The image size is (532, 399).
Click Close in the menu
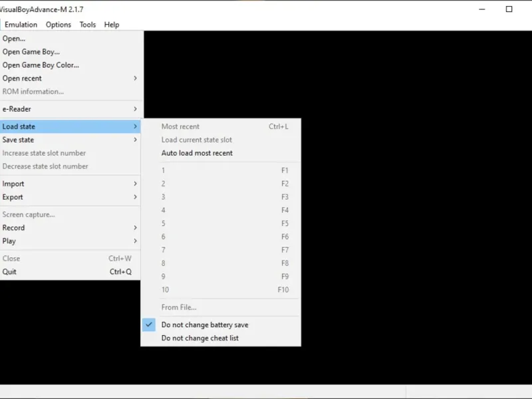70,259
